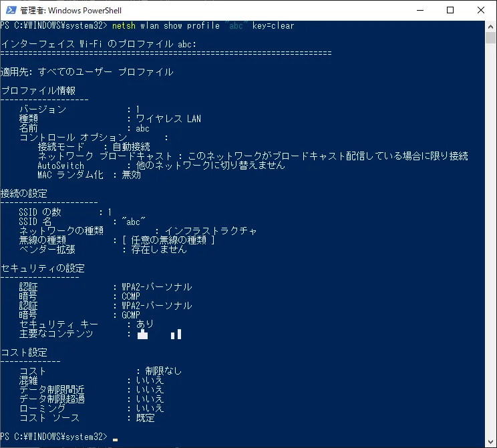Click 'ベンダー拡張' label
The width and height of the screenshot is (497, 448).
tap(47, 249)
